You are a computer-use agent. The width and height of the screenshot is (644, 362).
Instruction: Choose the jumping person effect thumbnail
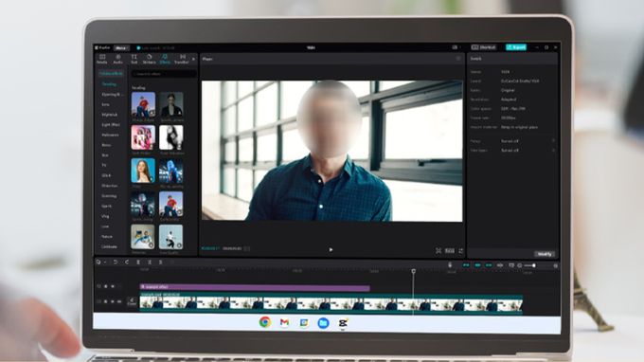(x=171, y=237)
